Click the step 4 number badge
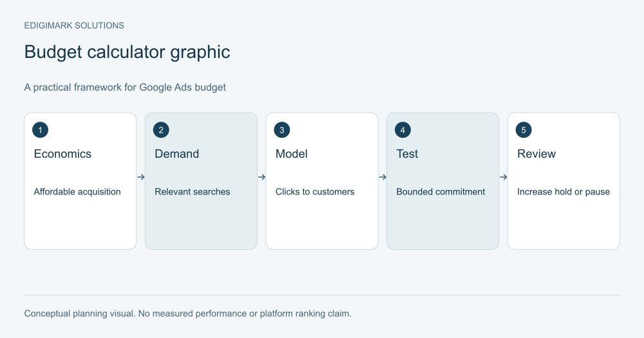The image size is (644, 338). coord(402,130)
